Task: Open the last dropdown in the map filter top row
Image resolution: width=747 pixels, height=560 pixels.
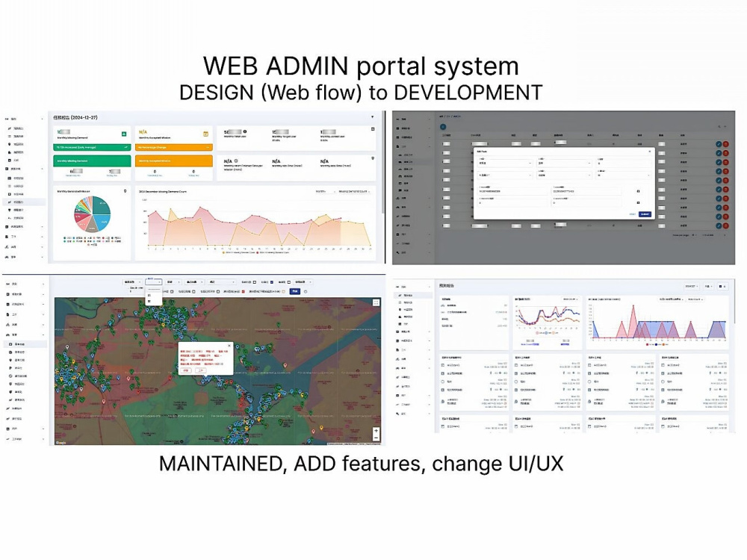Action: click(x=303, y=282)
